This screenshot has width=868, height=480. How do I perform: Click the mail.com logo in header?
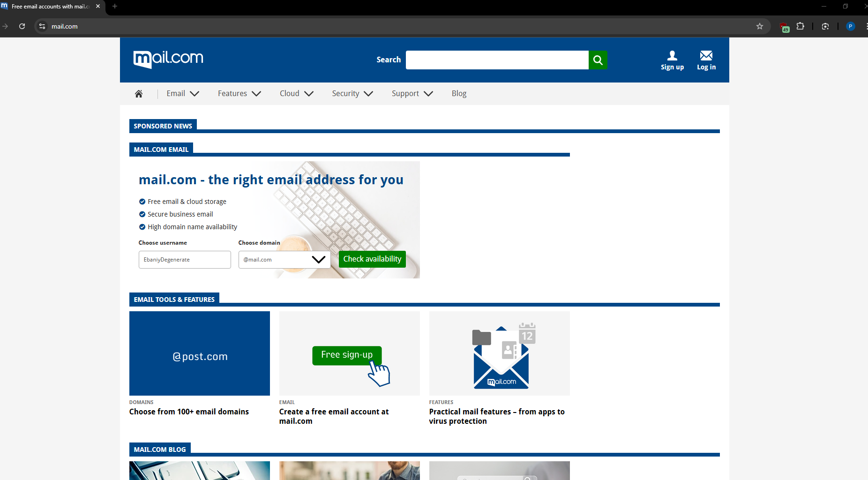[x=168, y=59]
